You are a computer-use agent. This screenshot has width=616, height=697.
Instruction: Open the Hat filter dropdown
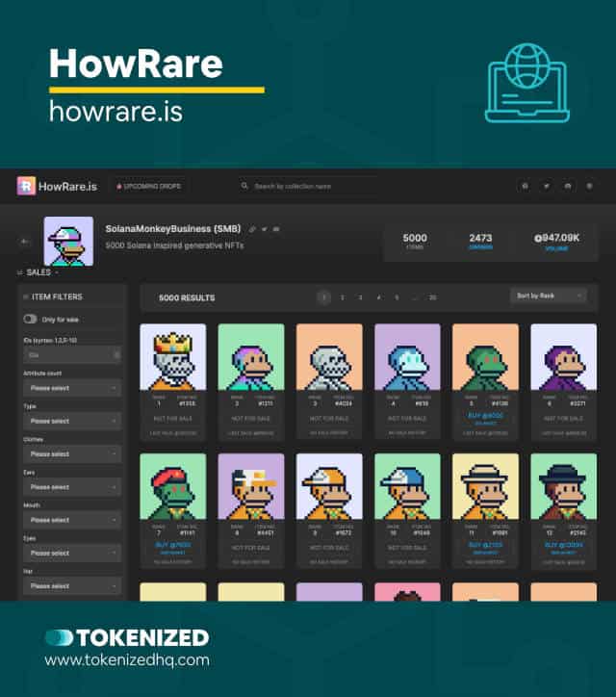pos(72,586)
